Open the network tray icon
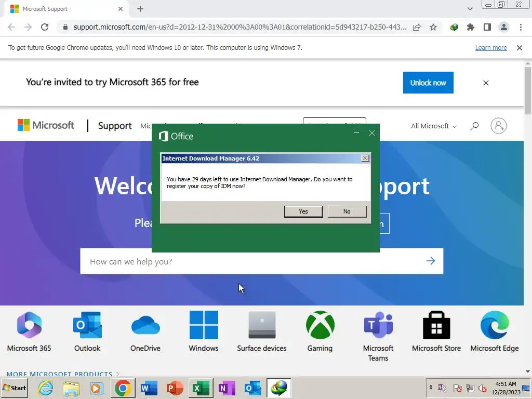The width and height of the screenshot is (532, 399). (470, 388)
